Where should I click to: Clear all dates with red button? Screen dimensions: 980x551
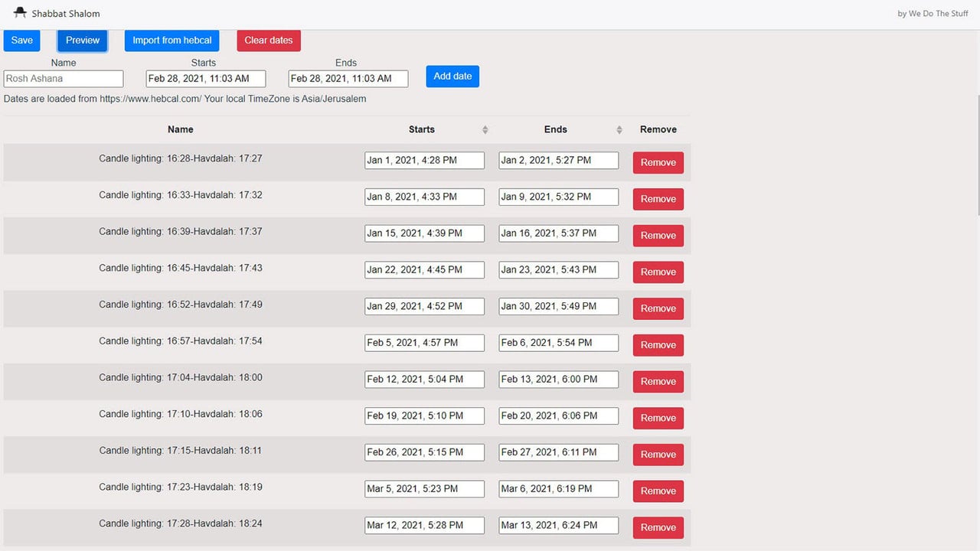tap(269, 41)
